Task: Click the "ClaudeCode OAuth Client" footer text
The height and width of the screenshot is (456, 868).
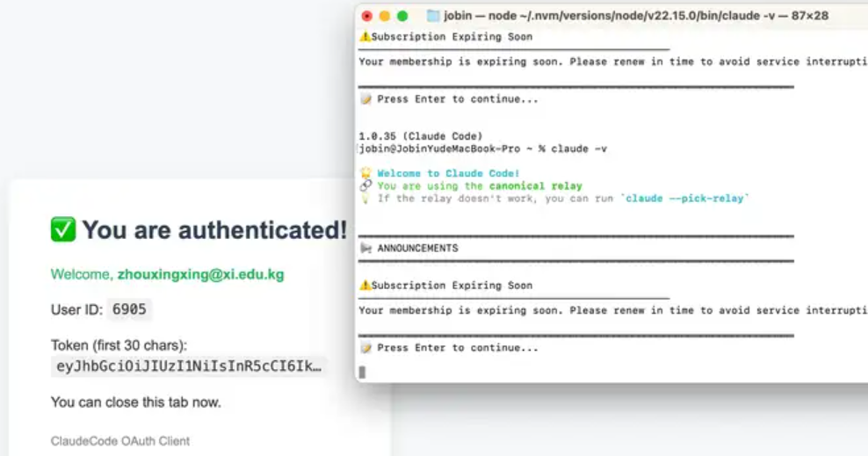Action: (120, 441)
